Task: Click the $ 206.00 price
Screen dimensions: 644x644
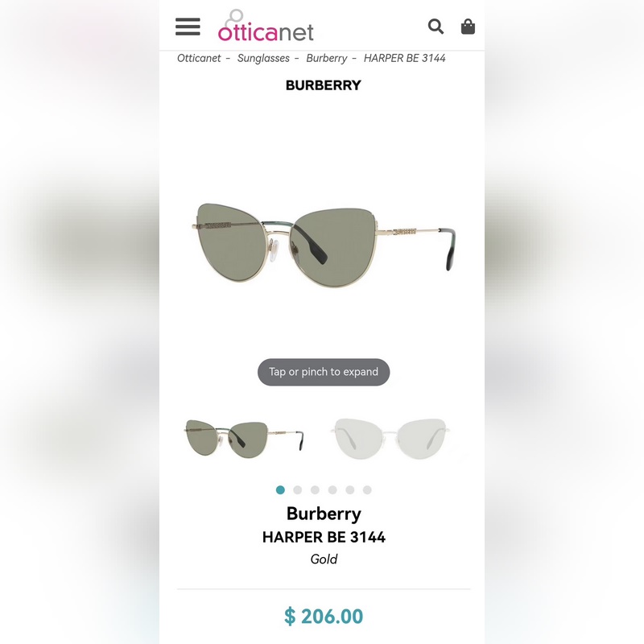Action: [x=324, y=617]
